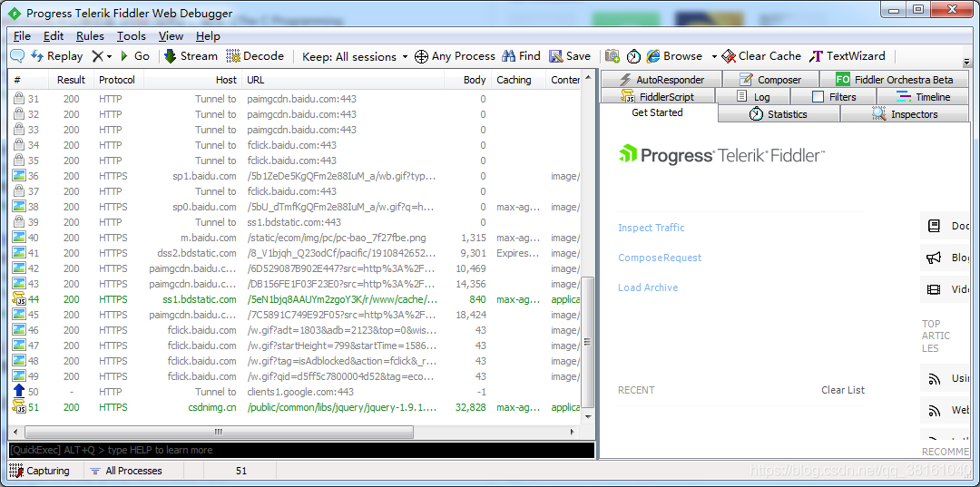The height and width of the screenshot is (487, 980).
Task: Clear the browser cache
Action: (761, 56)
